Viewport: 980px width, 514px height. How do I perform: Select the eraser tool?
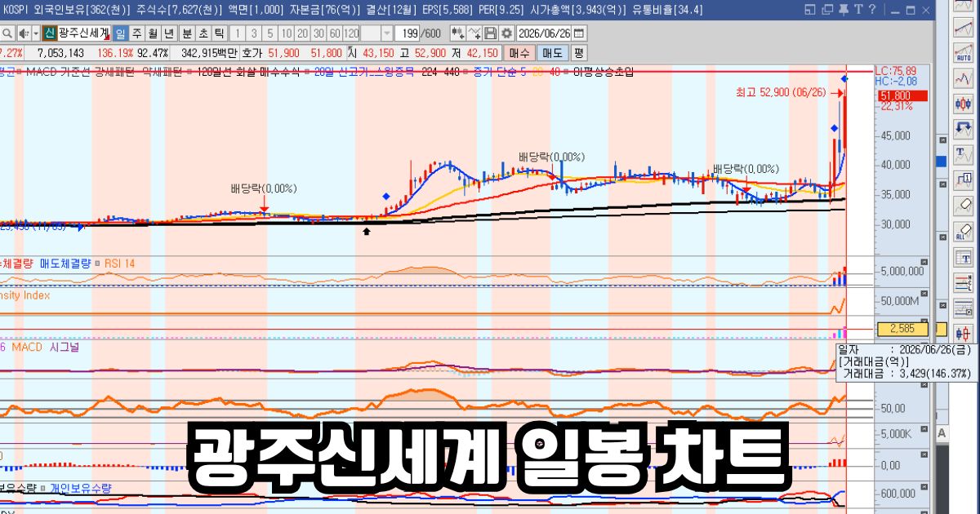[964, 205]
